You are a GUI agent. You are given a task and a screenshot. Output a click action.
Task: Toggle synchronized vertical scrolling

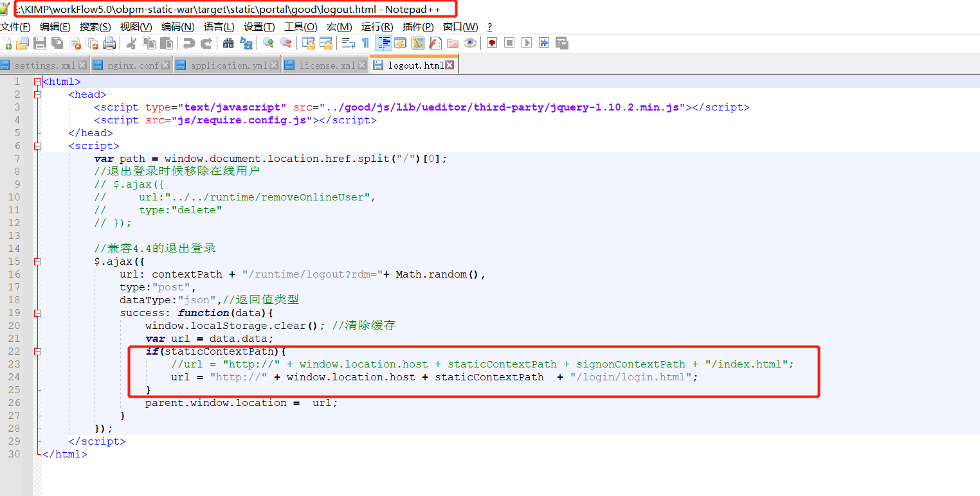click(x=309, y=43)
